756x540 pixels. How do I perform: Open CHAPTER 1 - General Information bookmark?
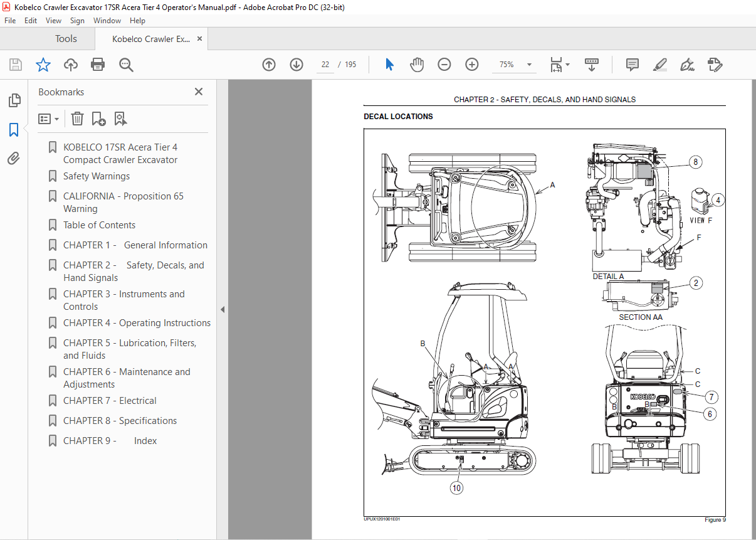(x=135, y=245)
